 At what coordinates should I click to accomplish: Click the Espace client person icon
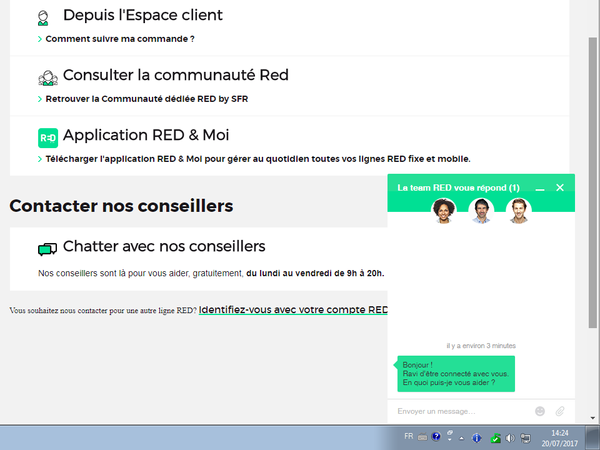pos(43,18)
